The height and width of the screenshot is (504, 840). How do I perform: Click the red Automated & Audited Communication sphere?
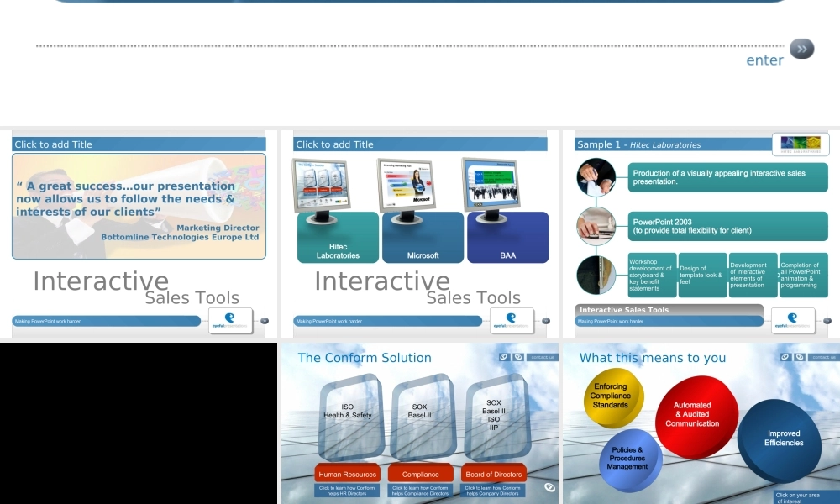point(696,416)
